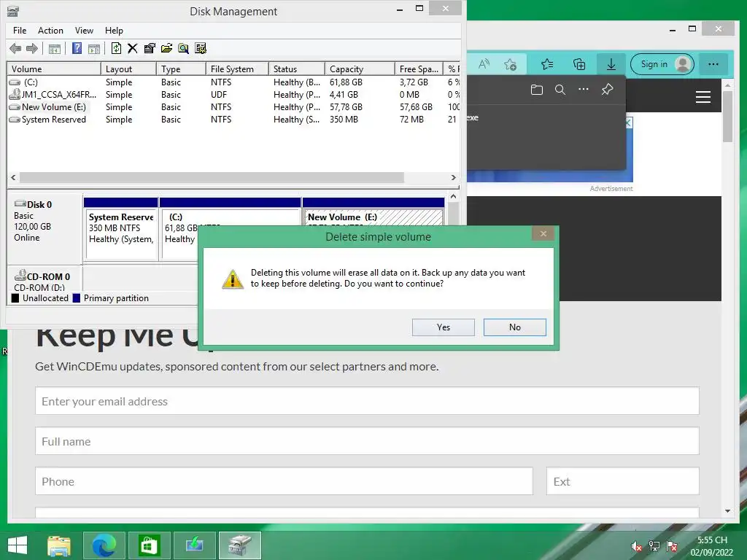
Task: Click the Phone input field
Action: [x=284, y=481]
